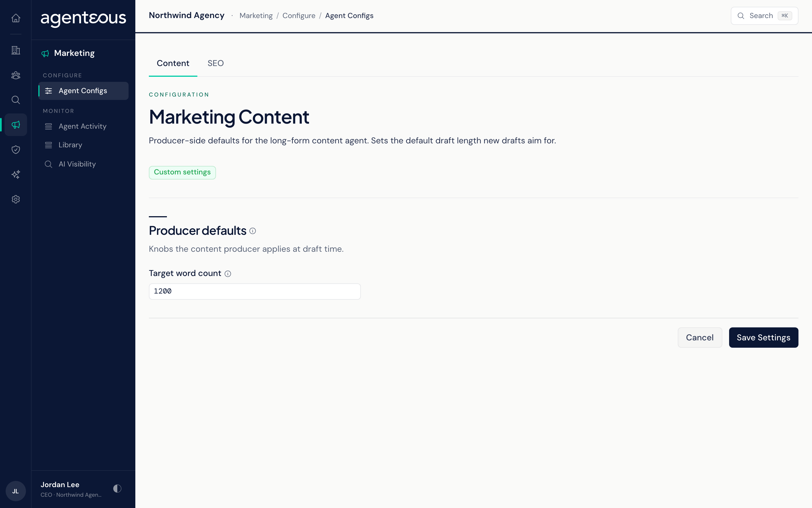Open the settings gear icon
The height and width of the screenshot is (508, 812).
point(16,199)
